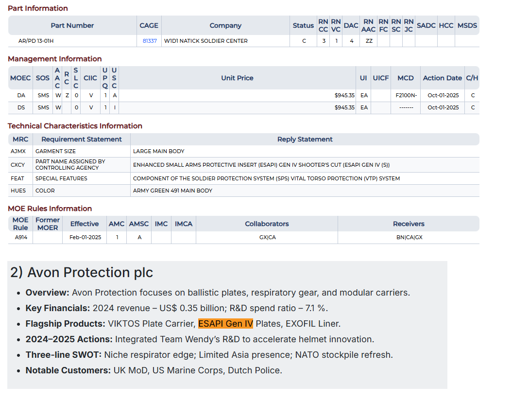Click the GARMENT SIZE requirement
The width and height of the screenshot is (512, 420).
[55, 151]
